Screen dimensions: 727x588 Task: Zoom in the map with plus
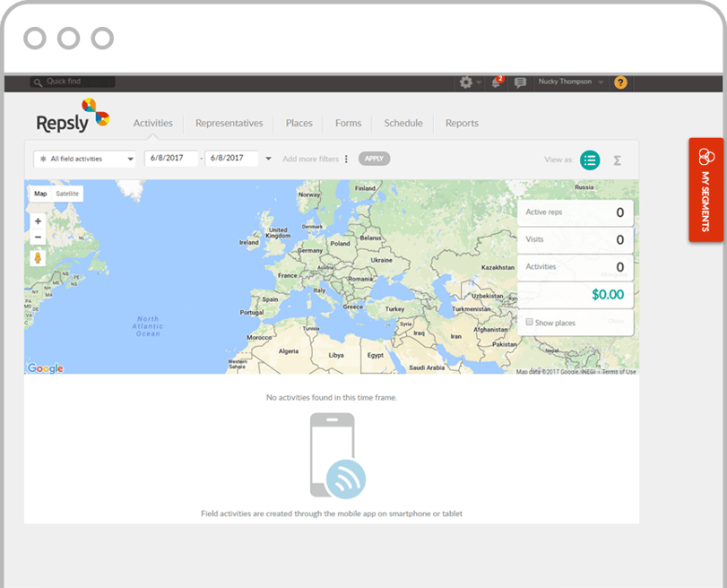click(38, 221)
